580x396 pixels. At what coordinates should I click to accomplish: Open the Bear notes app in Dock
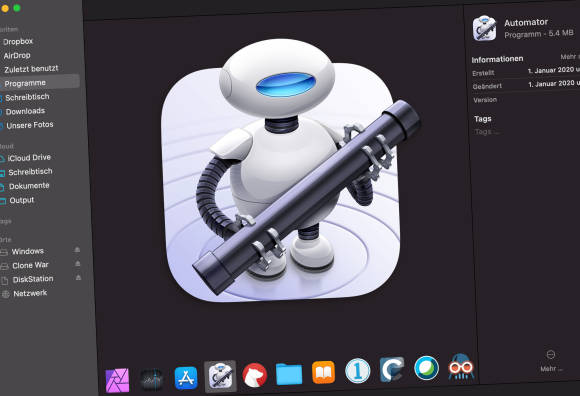[254, 375]
